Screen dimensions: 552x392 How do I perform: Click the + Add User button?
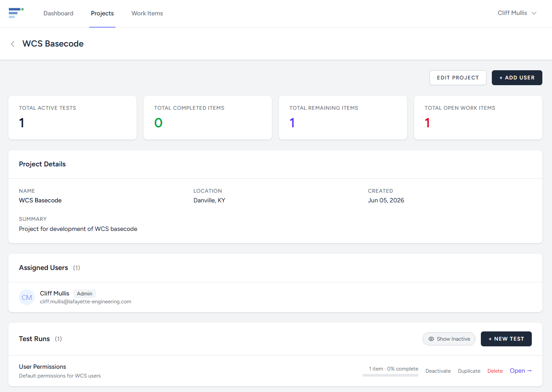(517, 78)
